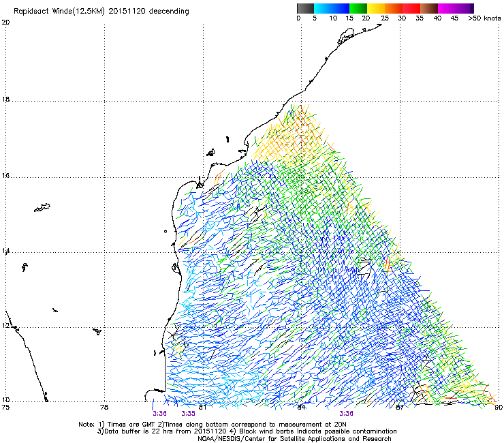The height and width of the screenshot is (443, 504).
Task: Click the red wind barbs near 14N 87E
Action: (x=388, y=264)
